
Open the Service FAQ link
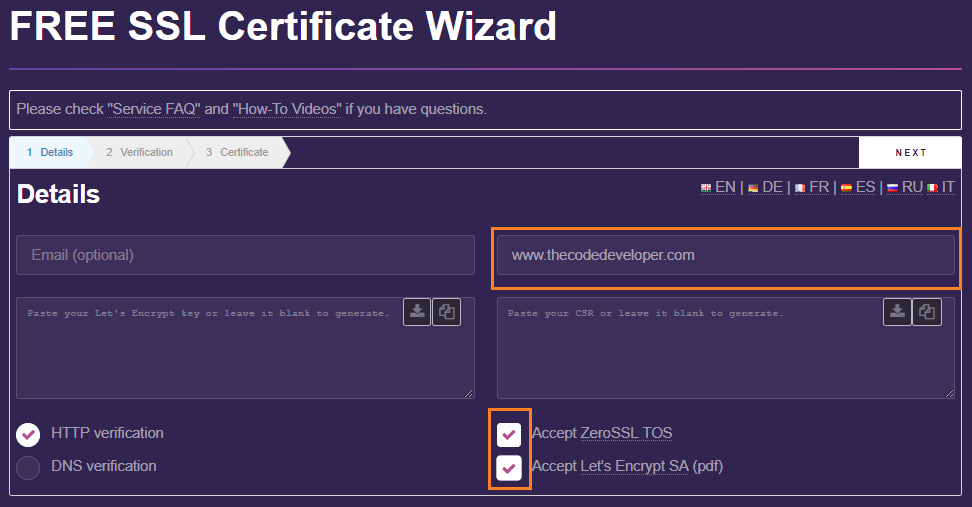(x=153, y=109)
